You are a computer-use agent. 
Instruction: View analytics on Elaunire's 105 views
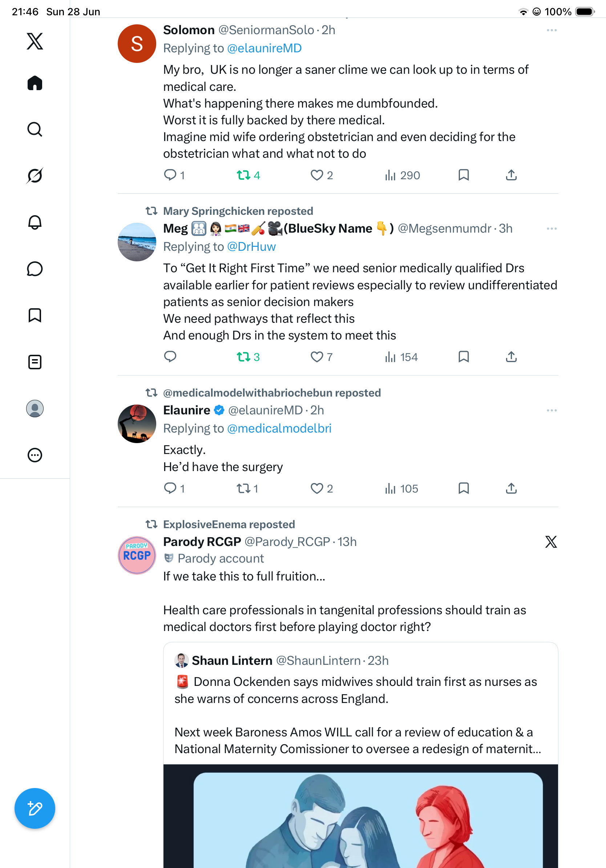pos(401,488)
